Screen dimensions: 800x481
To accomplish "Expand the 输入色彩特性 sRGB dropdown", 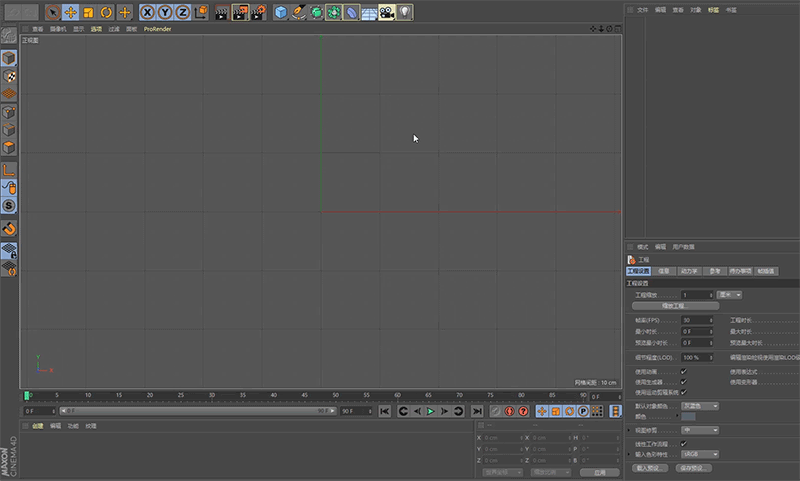I will click(700, 453).
